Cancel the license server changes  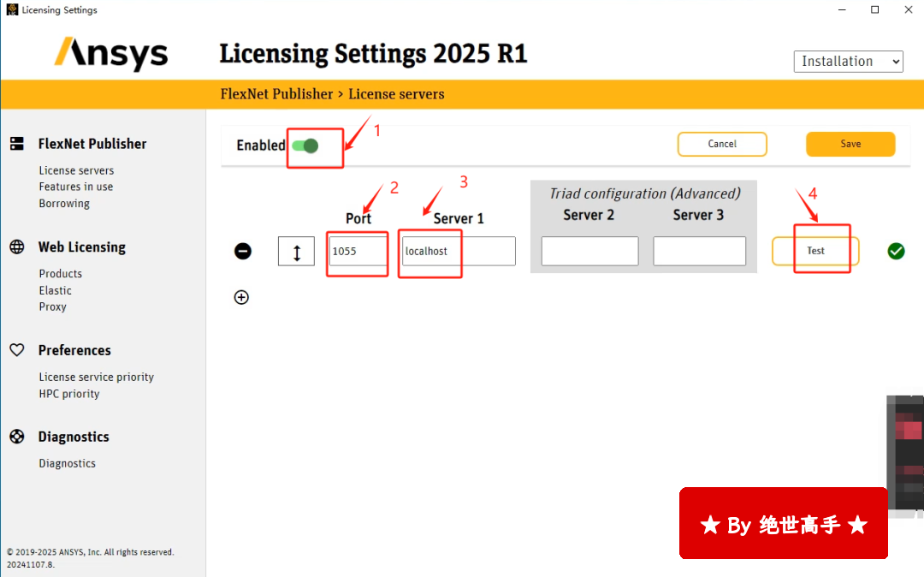click(722, 144)
